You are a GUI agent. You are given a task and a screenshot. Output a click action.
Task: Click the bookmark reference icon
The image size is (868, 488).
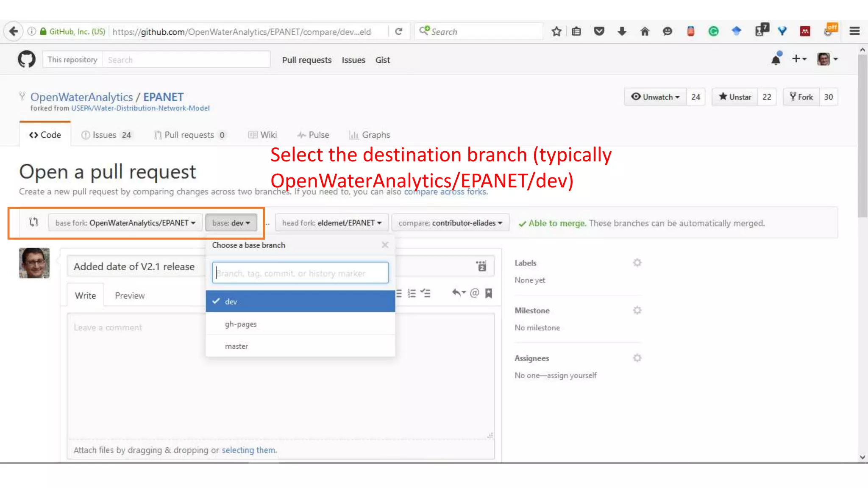(488, 293)
